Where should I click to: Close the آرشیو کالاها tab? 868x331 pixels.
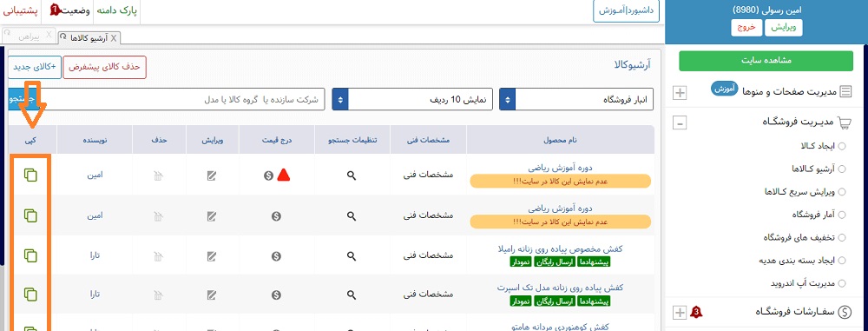(114, 37)
